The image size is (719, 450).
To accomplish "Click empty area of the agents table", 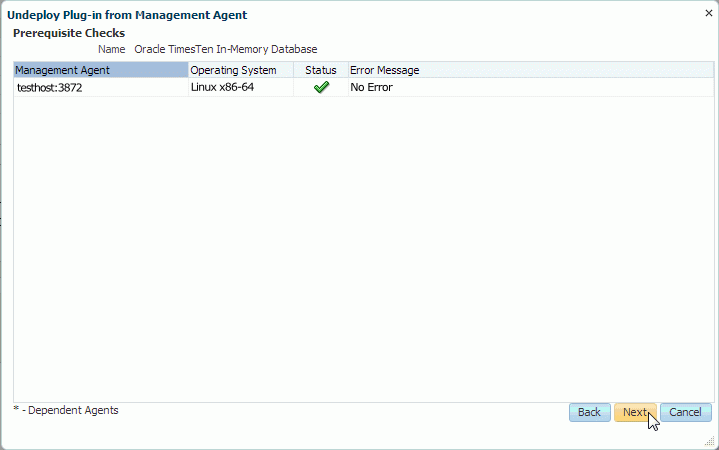I will pos(360,250).
